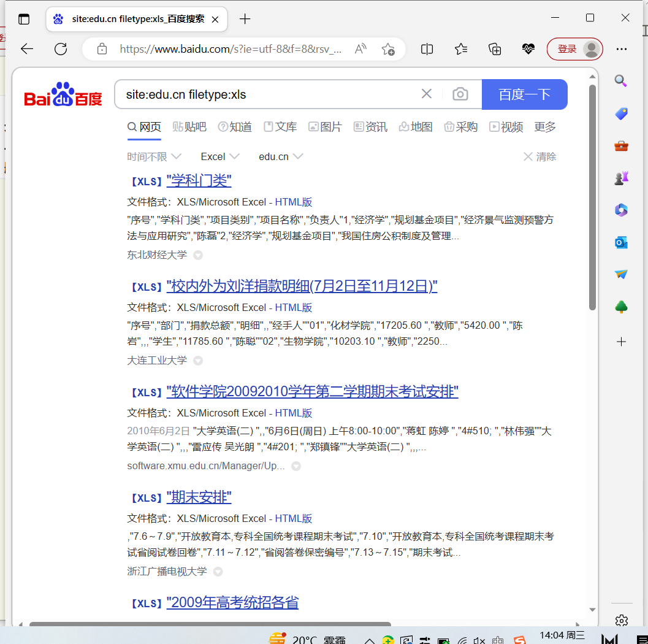Switch to 视频 tab

pyautogui.click(x=506, y=127)
